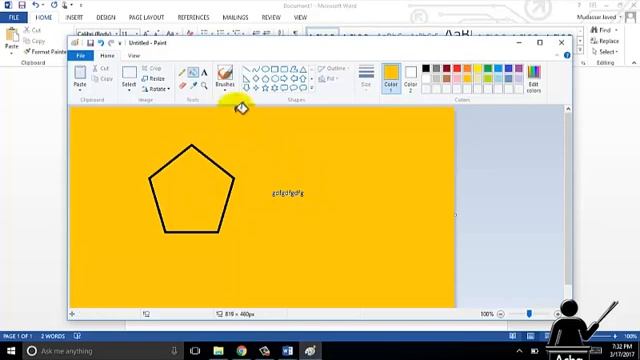
Task: Activate the Color 1 box
Action: pos(391,78)
